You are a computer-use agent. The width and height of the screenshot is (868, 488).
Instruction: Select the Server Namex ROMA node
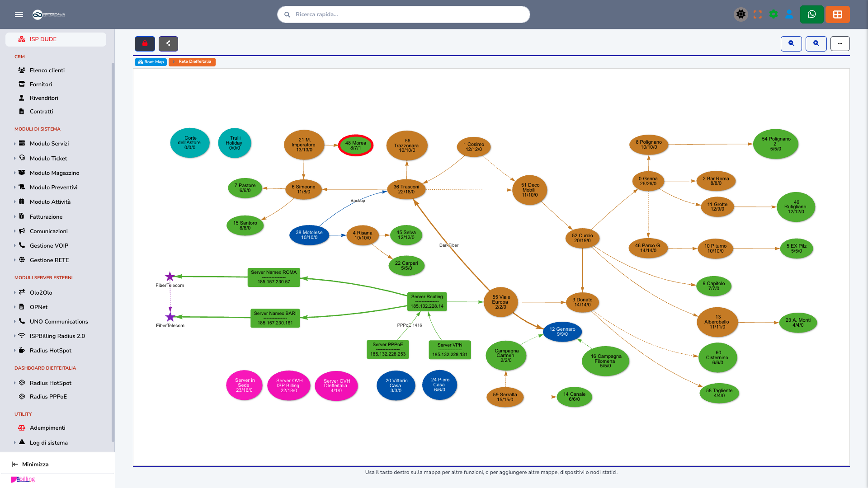pyautogui.click(x=274, y=277)
